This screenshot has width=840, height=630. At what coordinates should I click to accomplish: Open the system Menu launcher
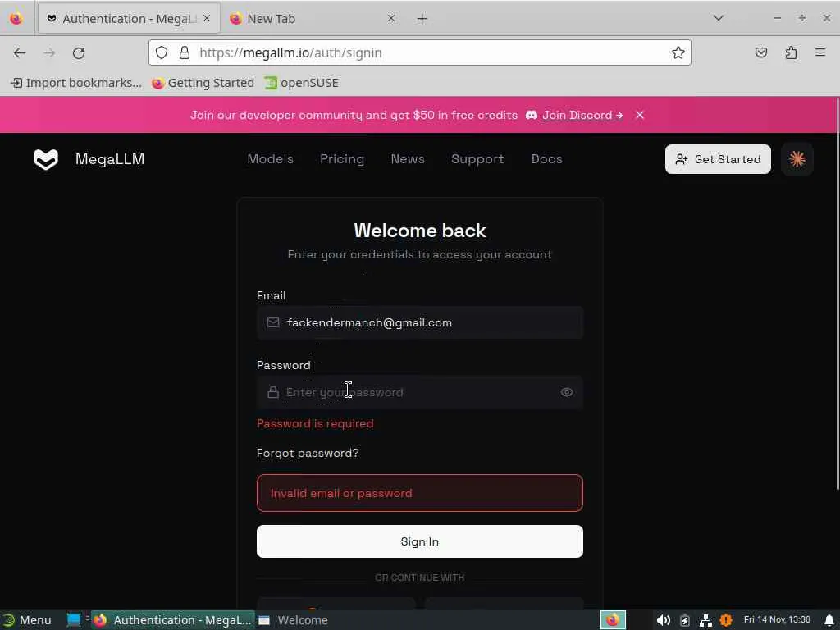28,620
